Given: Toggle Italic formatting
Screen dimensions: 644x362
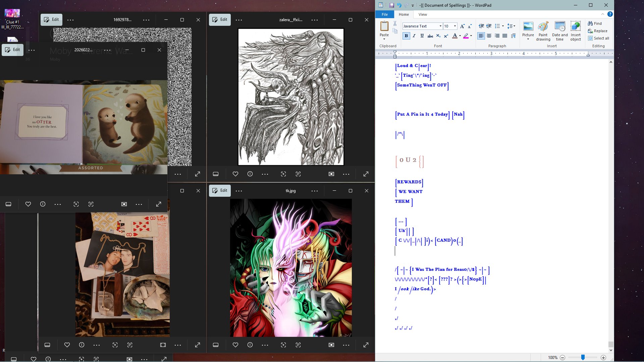Looking at the screenshot, I should [414, 36].
